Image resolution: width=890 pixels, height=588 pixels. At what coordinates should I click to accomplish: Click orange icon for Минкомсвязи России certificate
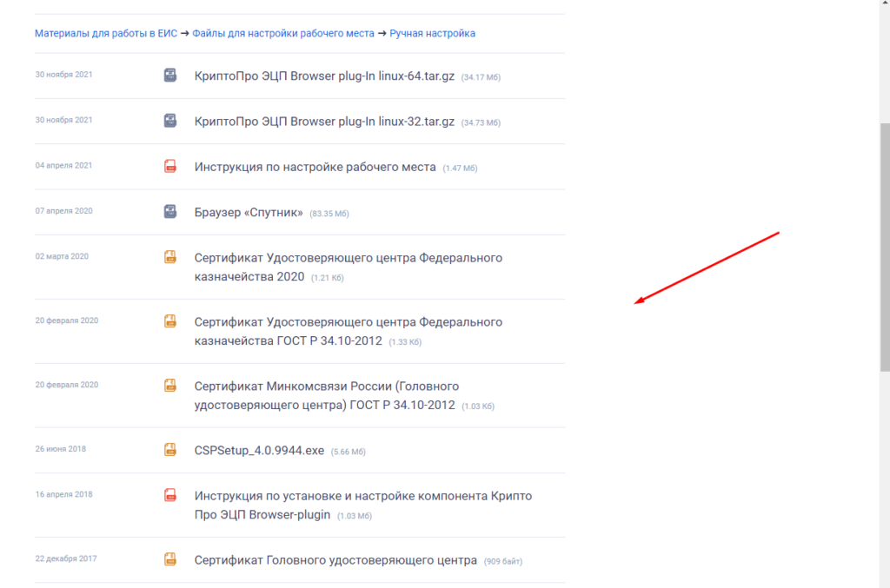(170, 386)
